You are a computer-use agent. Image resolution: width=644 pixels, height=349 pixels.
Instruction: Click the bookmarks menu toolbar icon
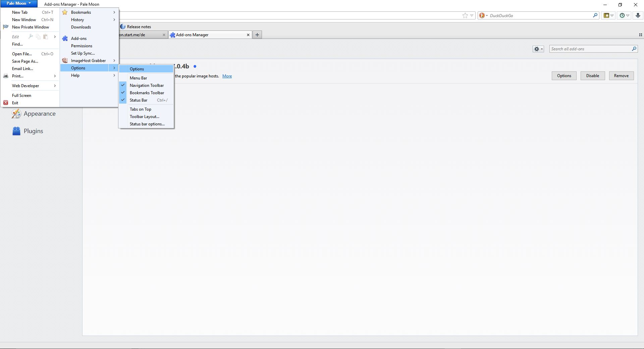click(606, 15)
